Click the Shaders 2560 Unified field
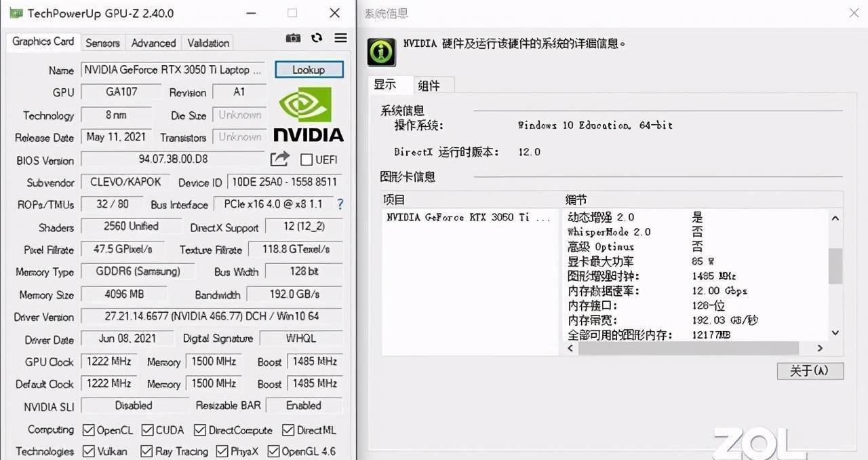Image resolution: width=868 pixels, height=460 pixels. point(131,226)
